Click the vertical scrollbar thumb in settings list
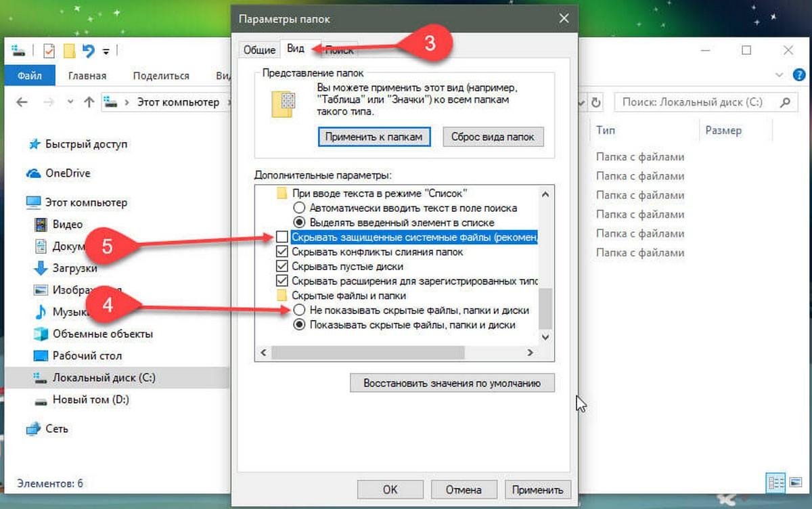This screenshot has height=509, width=812. [547, 308]
